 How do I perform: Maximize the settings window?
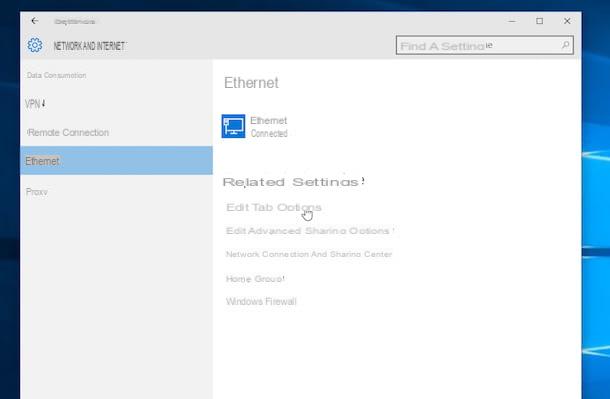[540, 21]
